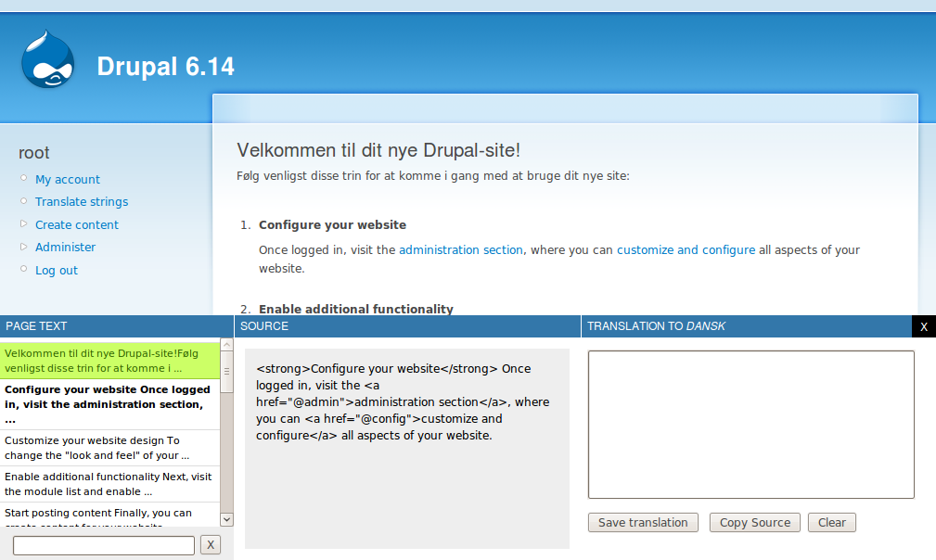Select 'Start posting content Finally' string
The image size is (936, 560).
pyautogui.click(x=109, y=515)
